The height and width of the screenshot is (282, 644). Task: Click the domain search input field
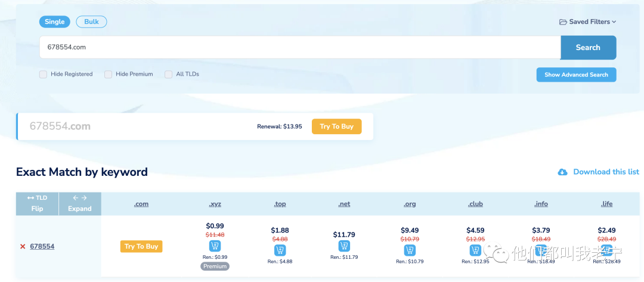298,48
